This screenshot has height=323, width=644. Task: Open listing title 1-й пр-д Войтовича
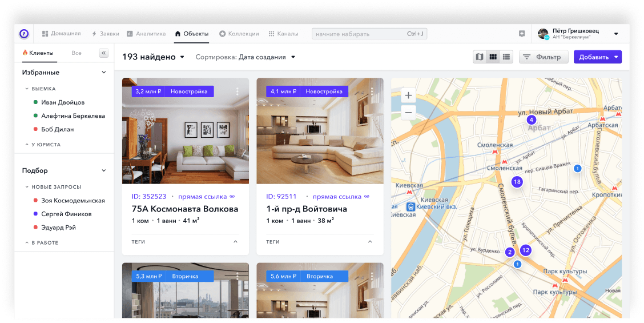pyautogui.click(x=307, y=209)
